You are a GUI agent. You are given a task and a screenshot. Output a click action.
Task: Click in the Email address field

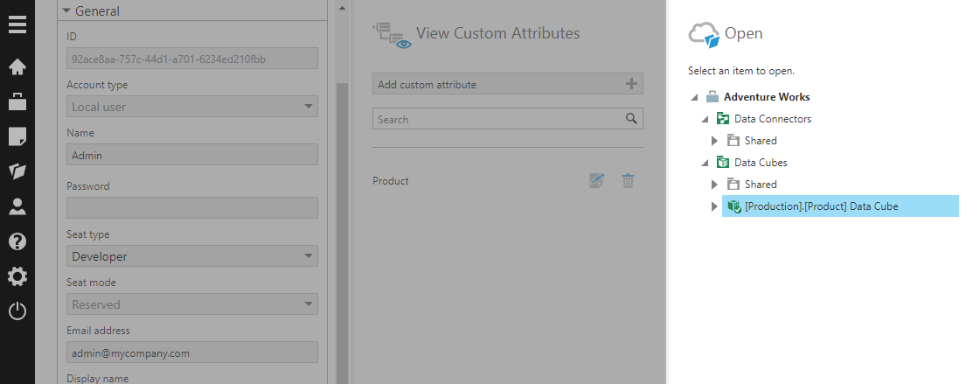tap(191, 353)
